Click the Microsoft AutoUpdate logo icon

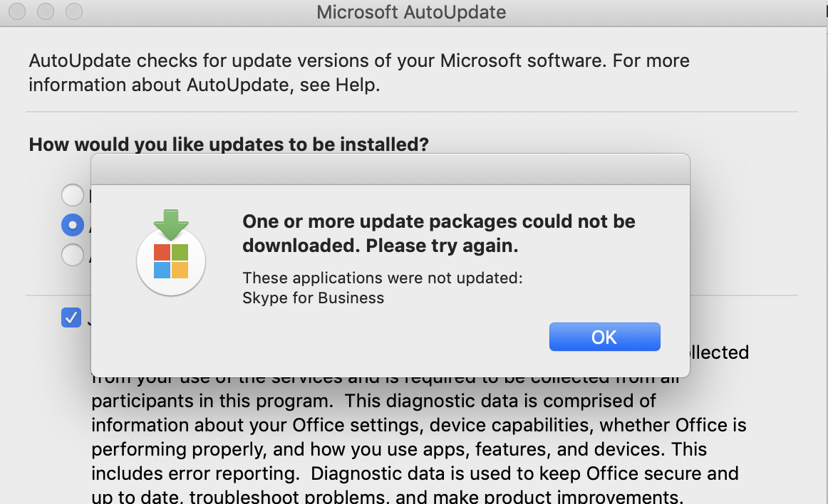[x=170, y=253]
